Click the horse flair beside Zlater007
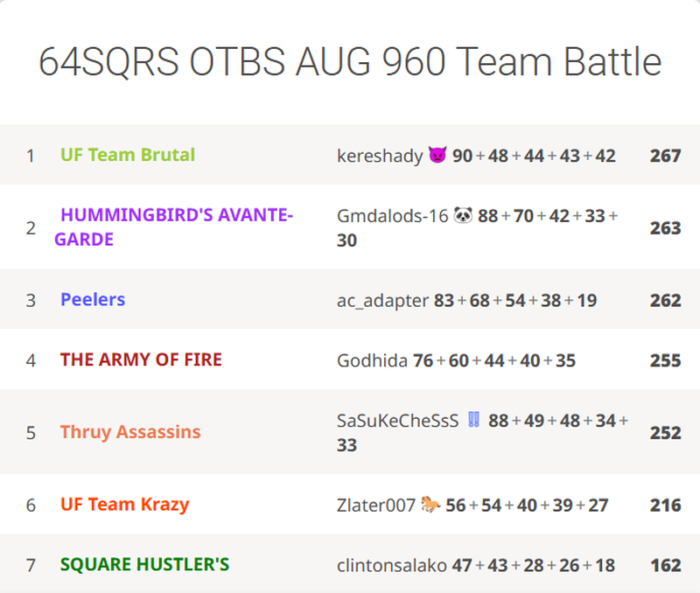Viewport: 700px width, 593px height. tap(430, 505)
